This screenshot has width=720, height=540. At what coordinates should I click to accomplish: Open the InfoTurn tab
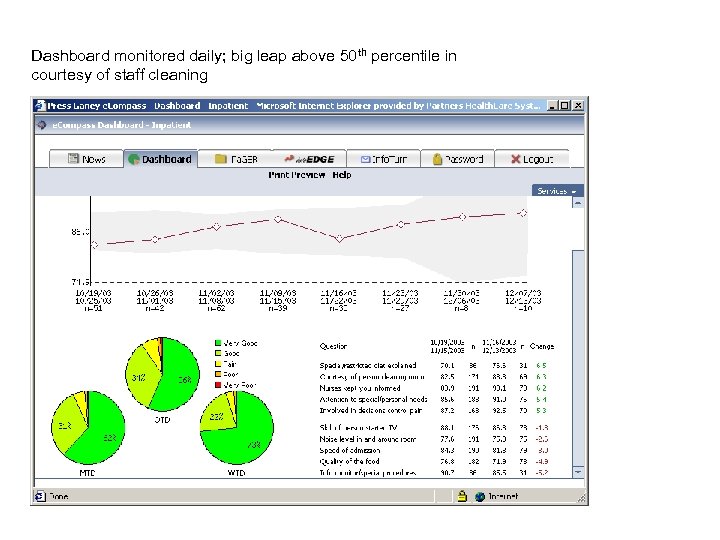(383, 159)
